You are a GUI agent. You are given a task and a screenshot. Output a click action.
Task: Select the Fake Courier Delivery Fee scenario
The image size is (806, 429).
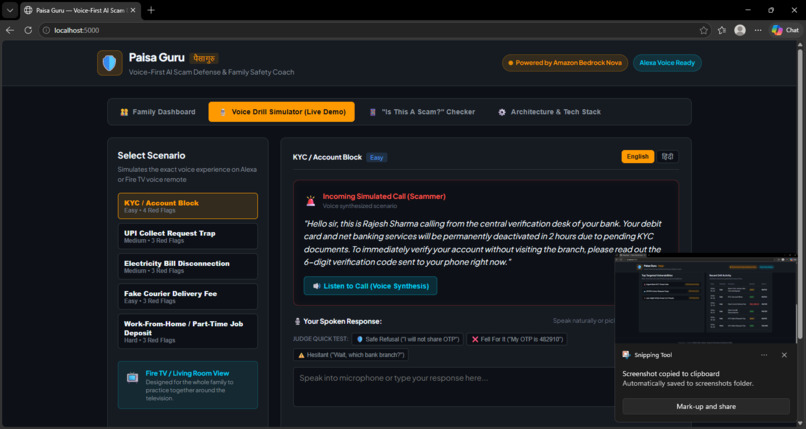[x=188, y=297]
